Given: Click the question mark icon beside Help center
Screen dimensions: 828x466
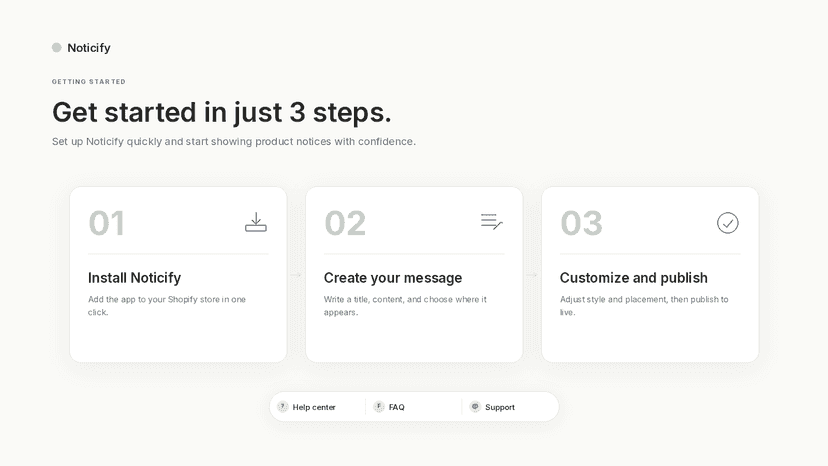Looking at the screenshot, I should [283, 407].
